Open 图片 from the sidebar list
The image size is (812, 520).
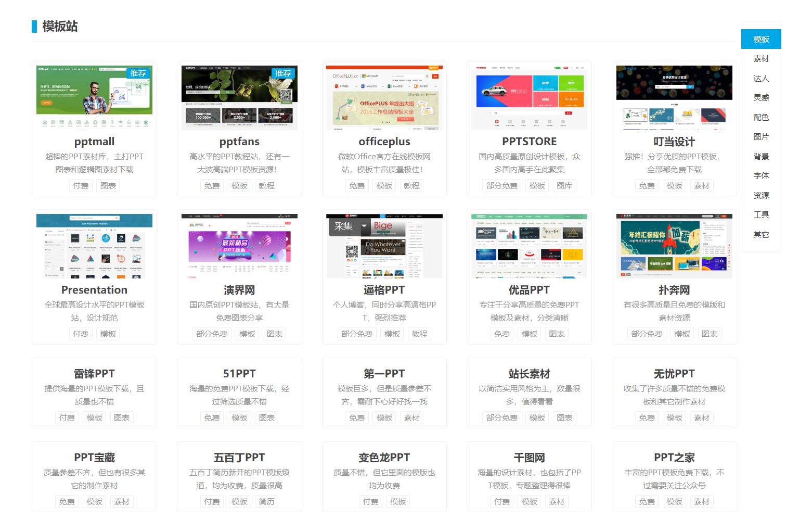point(761,137)
